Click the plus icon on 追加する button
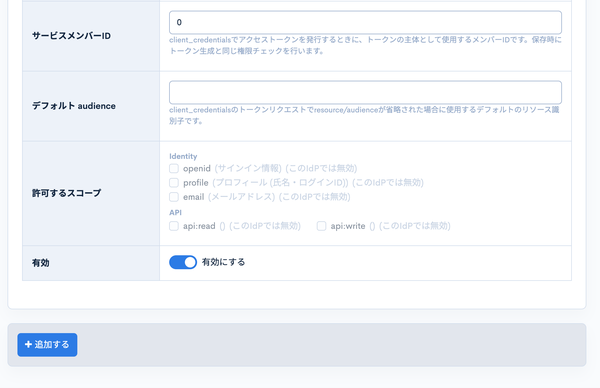600x388 pixels. (28, 344)
